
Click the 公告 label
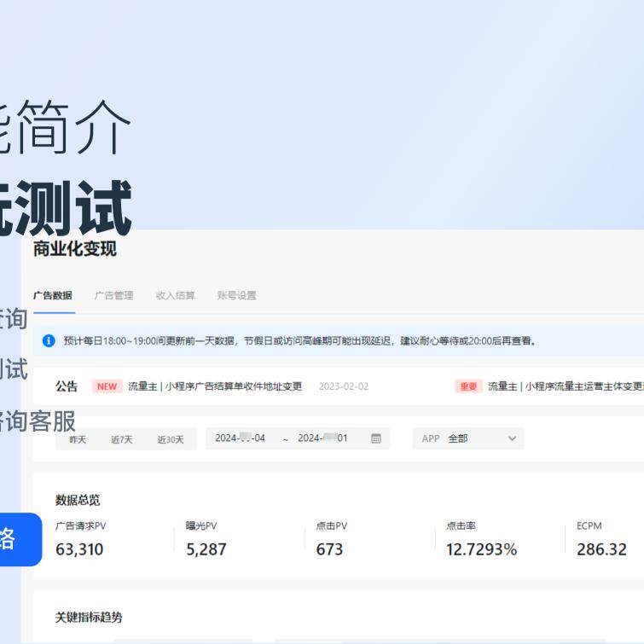click(67, 386)
